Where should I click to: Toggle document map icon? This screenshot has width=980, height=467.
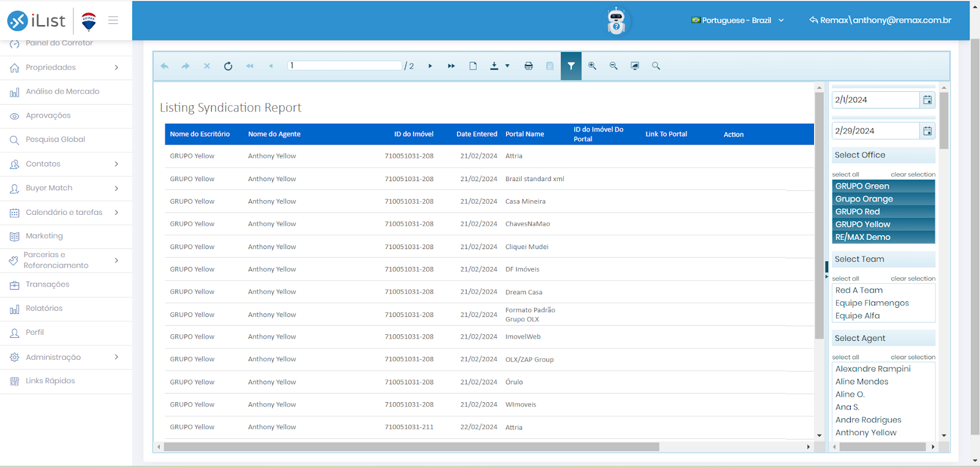click(550, 66)
